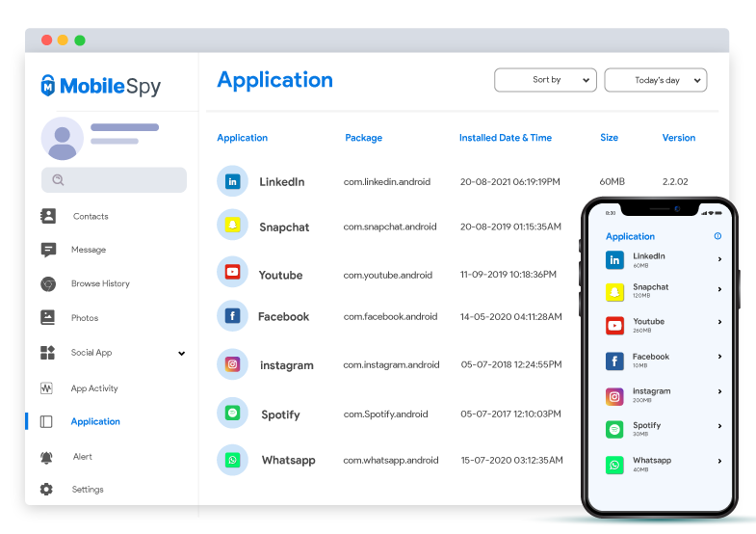
Task: Click com.whatsapp.android package text
Action: (391, 461)
